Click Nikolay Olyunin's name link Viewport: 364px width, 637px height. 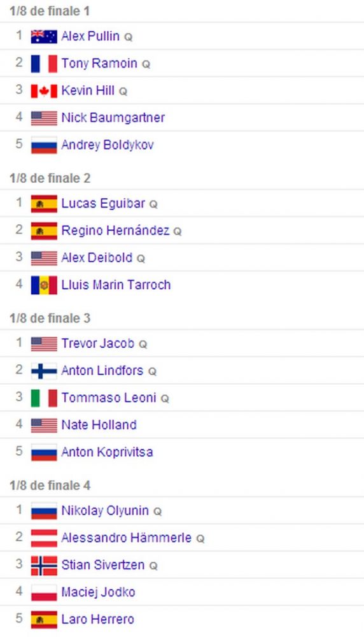[x=105, y=511]
